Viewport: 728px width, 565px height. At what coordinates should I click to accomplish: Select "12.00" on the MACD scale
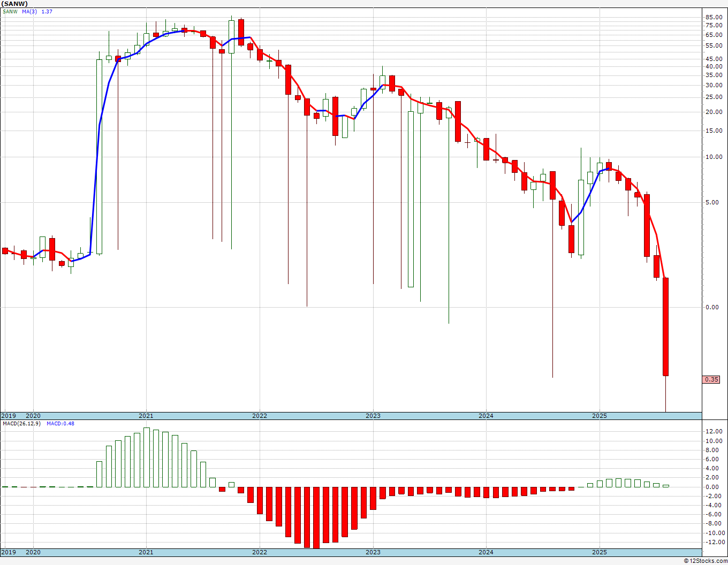click(x=714, y=431)
